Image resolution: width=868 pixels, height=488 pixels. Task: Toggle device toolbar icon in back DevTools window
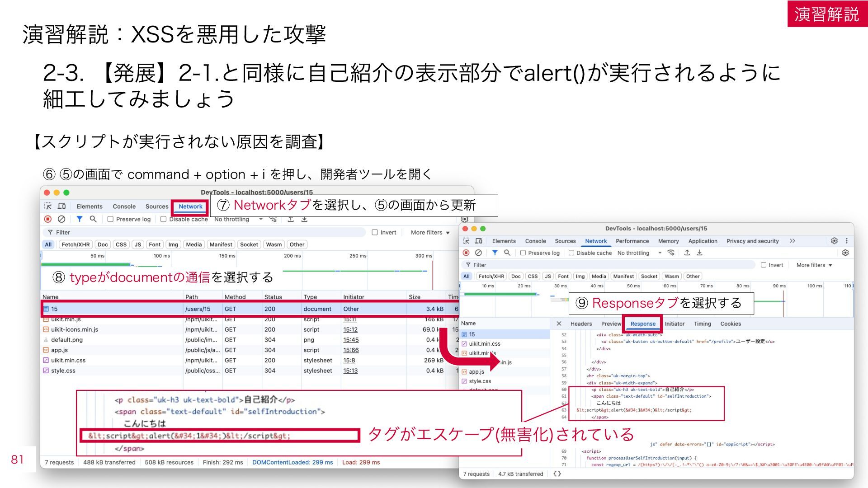[x=62, y=206]
